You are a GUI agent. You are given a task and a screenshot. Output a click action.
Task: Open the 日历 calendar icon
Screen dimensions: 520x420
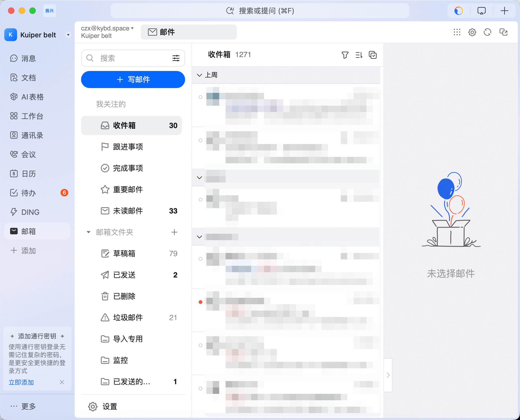(x=14, y=174)
